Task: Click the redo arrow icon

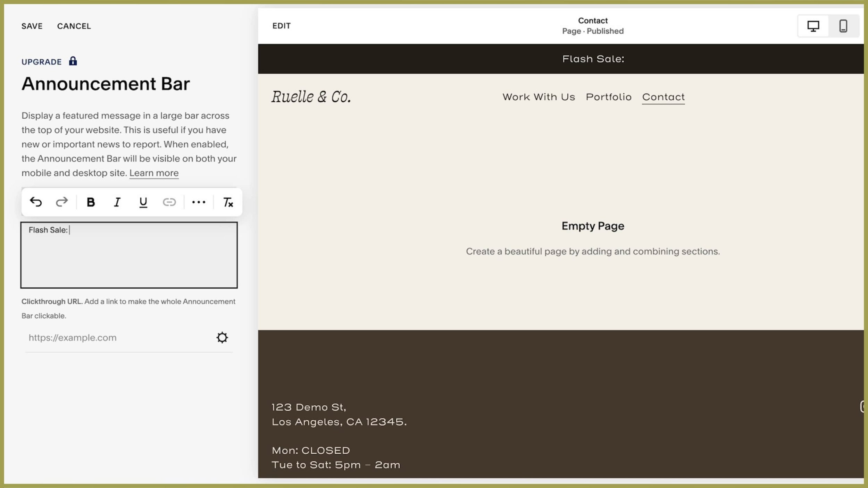Action: pos(62,202)
